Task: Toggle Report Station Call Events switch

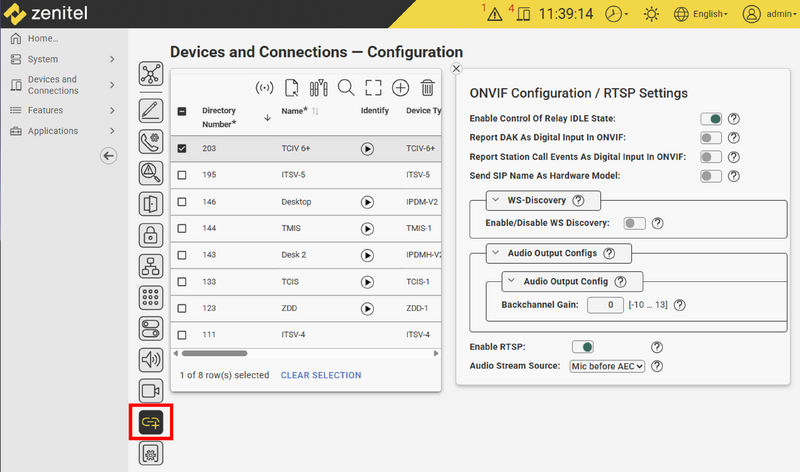Action: coord(711,157)
